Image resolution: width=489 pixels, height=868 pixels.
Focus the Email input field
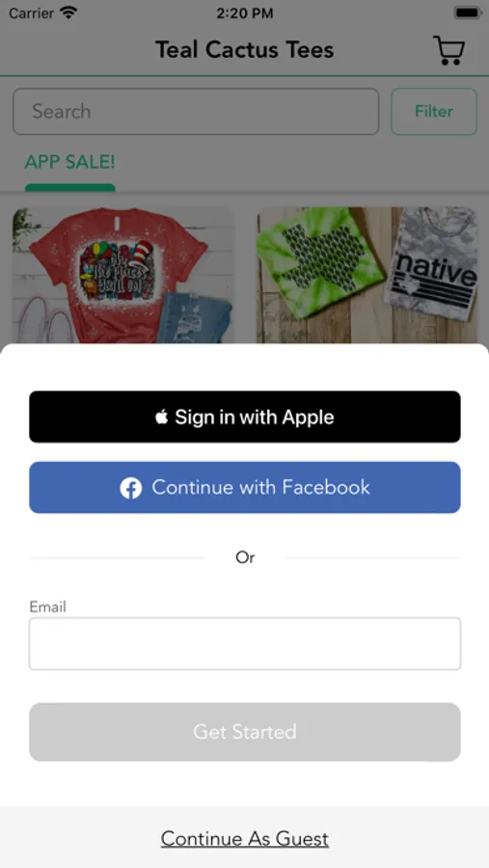245,644
